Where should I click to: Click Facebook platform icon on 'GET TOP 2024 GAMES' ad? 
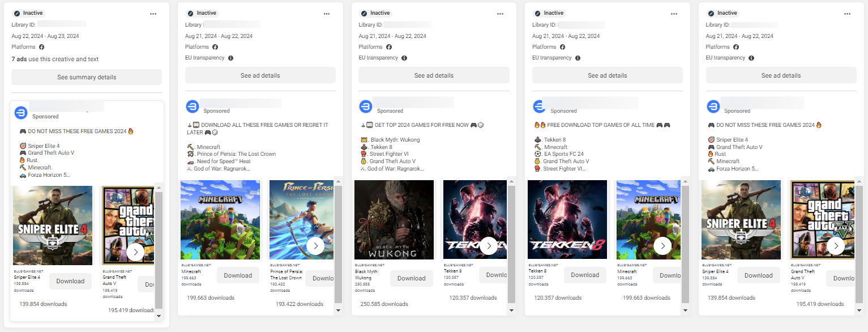pos(388,47)
